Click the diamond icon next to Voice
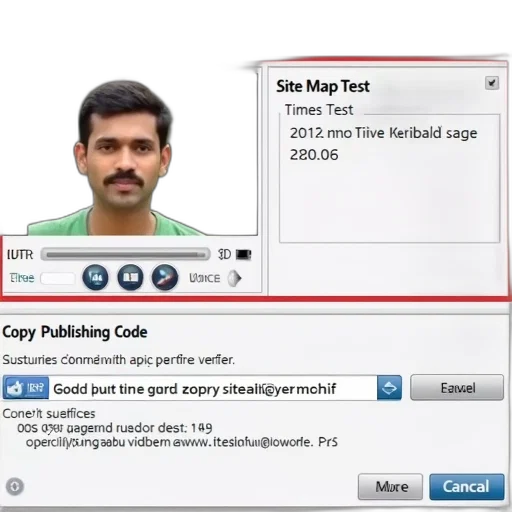The height and width of the screenshot is (512, 512). [235, 278]
